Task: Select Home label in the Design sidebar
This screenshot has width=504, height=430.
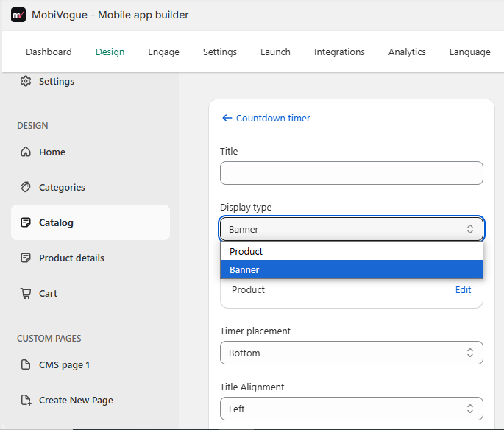Action: pyautogui.click(x=52, y=152)
